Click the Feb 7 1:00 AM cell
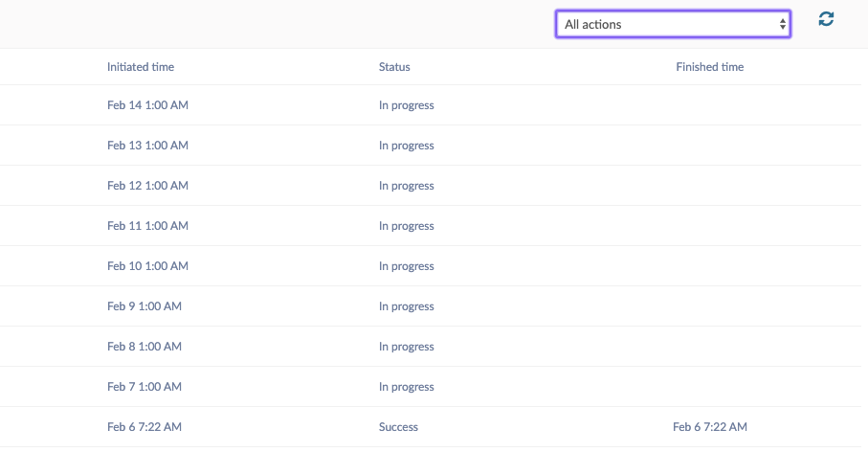Image resolution: width=868 pixels, height=452 pixels. 145,387
